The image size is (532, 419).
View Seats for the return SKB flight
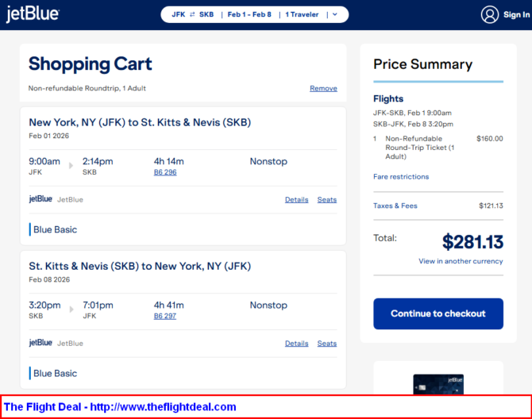(326, 344)
